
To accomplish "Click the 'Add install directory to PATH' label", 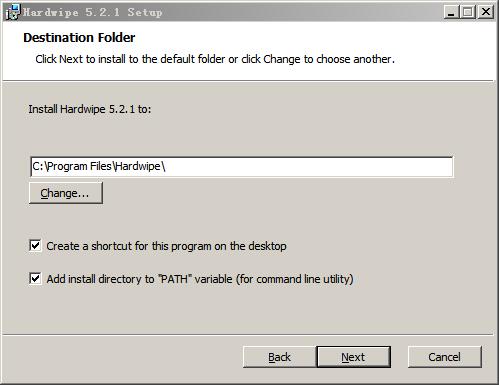I will [200, 279].
